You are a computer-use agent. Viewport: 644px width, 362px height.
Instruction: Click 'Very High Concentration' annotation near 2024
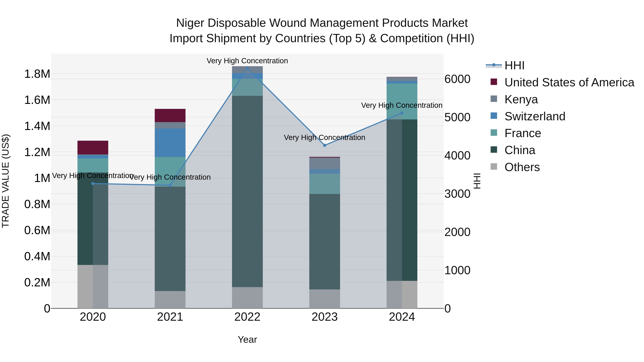402,105
